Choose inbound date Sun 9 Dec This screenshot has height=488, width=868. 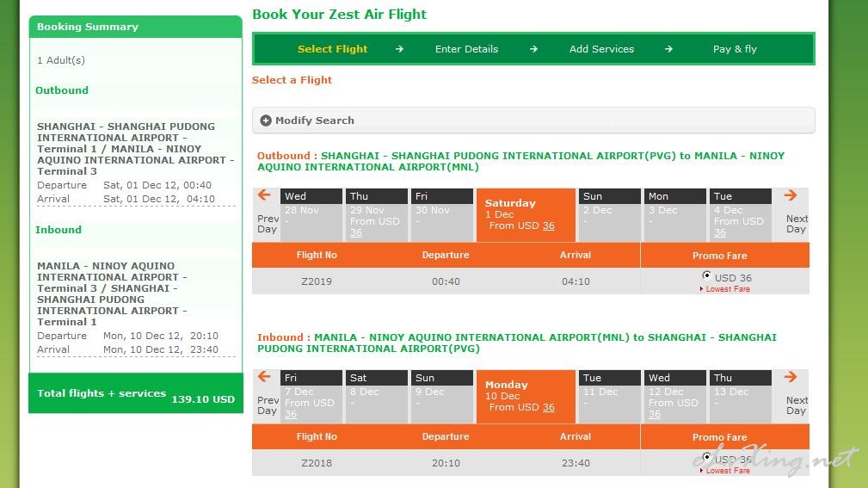tap(442, 397)
